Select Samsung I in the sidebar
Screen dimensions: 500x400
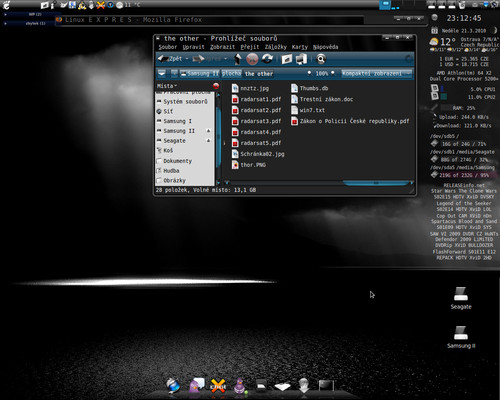[x=185, y=121]
